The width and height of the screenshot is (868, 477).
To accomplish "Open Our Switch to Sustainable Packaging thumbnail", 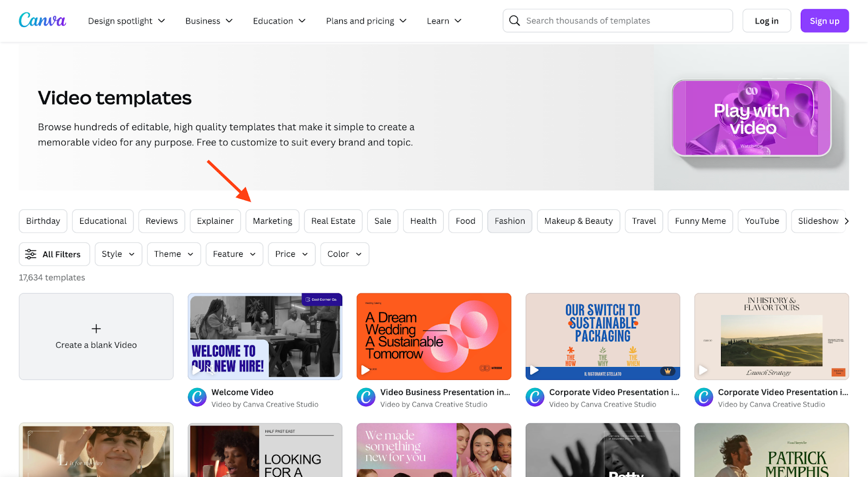I will pos(603,337).
